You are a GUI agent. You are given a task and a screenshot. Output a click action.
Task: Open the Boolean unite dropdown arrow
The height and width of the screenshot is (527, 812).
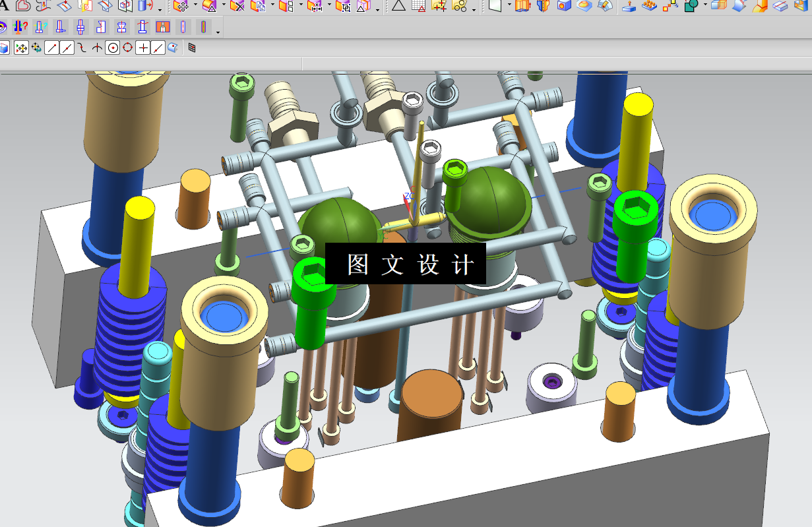(x=705, y=5)
